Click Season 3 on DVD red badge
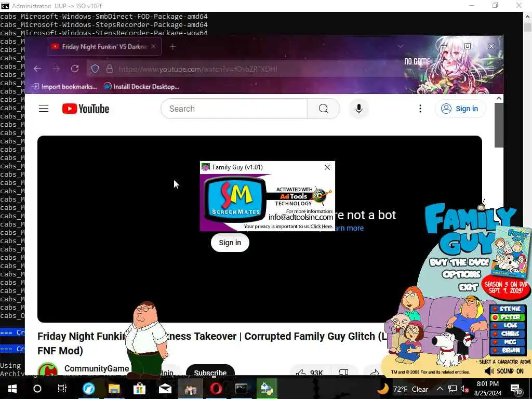532x399 pixels. [x=506, y=287]
